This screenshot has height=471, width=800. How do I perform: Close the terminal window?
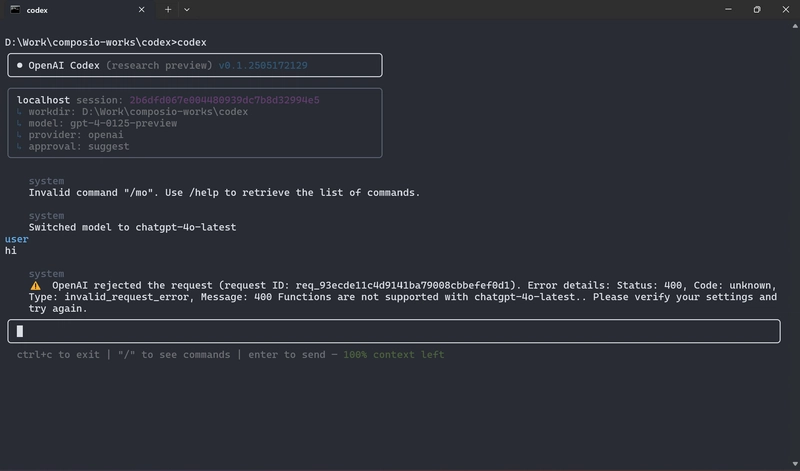(785, 10)
